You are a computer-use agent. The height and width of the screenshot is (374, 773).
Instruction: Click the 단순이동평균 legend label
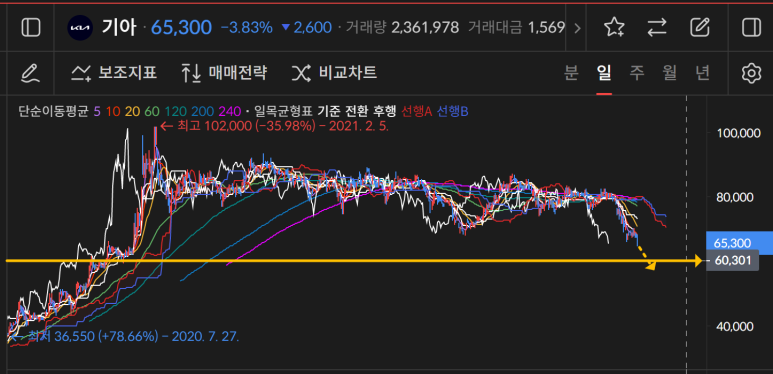pyautogui.click(x=53, y=112)
